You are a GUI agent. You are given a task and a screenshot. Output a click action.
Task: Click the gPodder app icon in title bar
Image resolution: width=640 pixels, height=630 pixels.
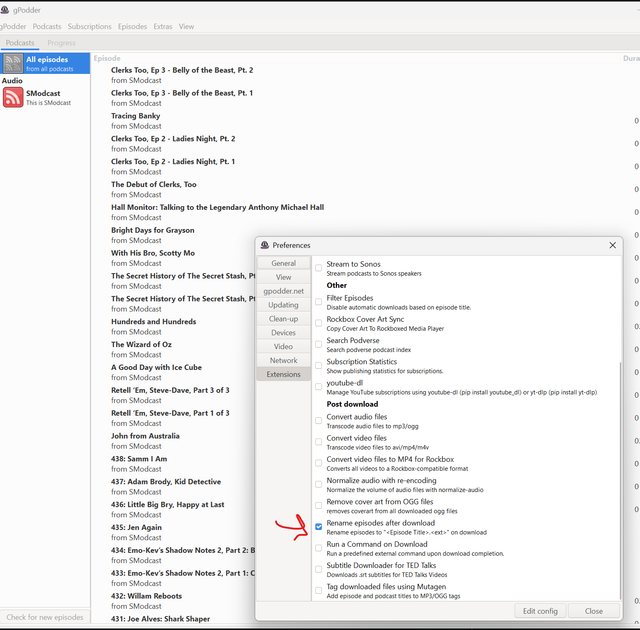point(5,9)
